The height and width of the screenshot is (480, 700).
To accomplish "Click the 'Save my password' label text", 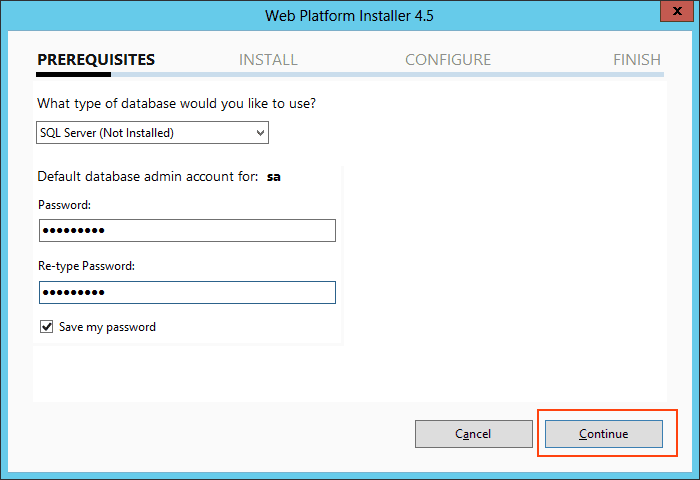I will (108, 327).
